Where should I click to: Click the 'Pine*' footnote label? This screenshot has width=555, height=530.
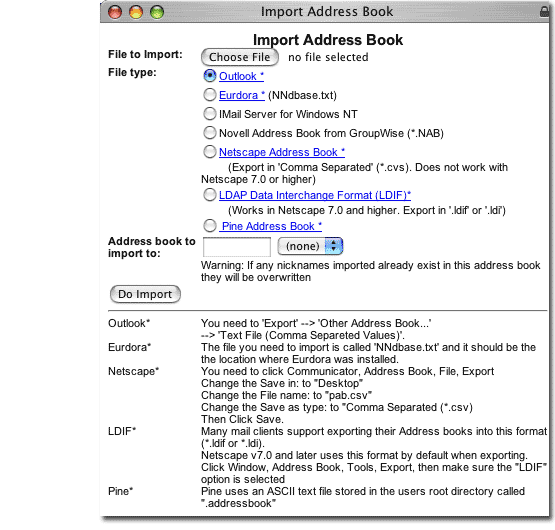(120, 491)
